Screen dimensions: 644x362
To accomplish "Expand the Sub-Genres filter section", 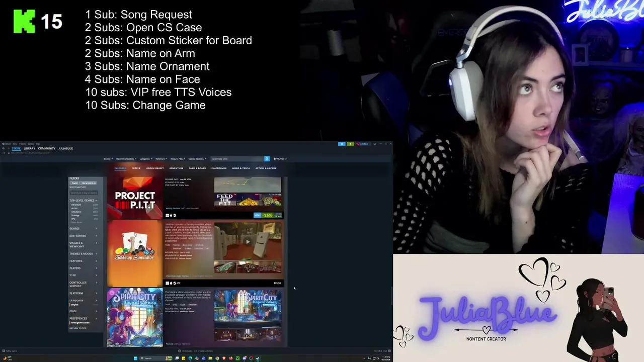I will coord(84,235).
